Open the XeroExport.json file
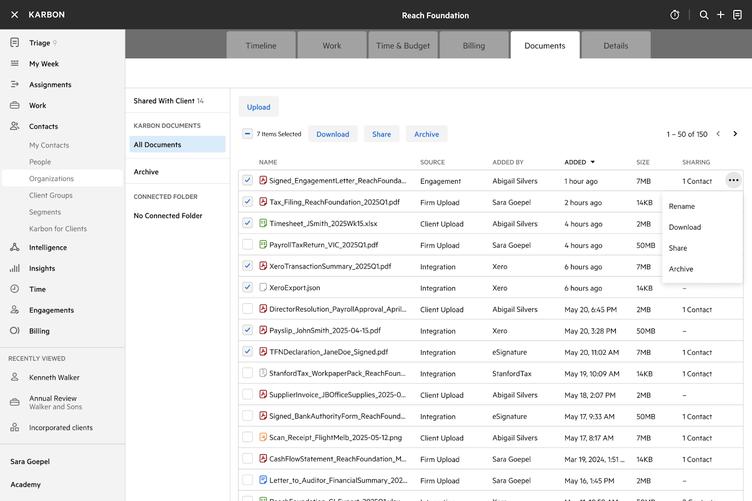This screenshot has width=752, height=501. pos(294,288)
